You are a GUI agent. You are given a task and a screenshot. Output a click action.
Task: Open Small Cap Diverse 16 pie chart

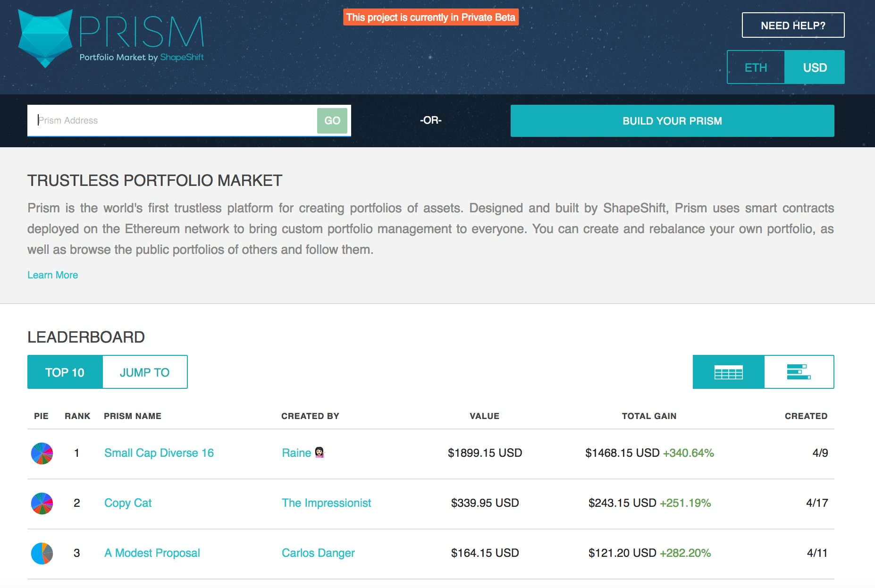(42, 454)
